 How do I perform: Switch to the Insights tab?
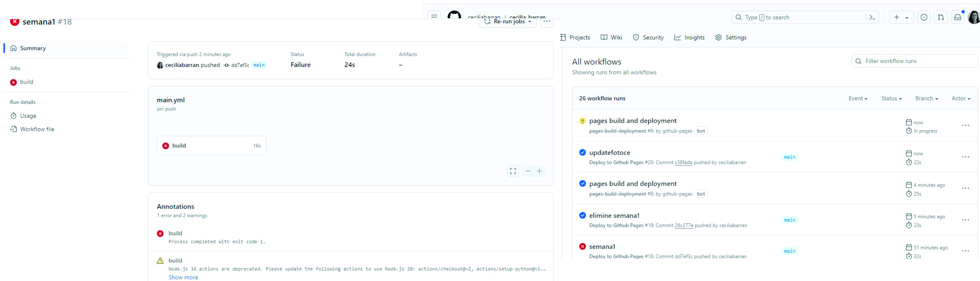click(x=689, y=38)
